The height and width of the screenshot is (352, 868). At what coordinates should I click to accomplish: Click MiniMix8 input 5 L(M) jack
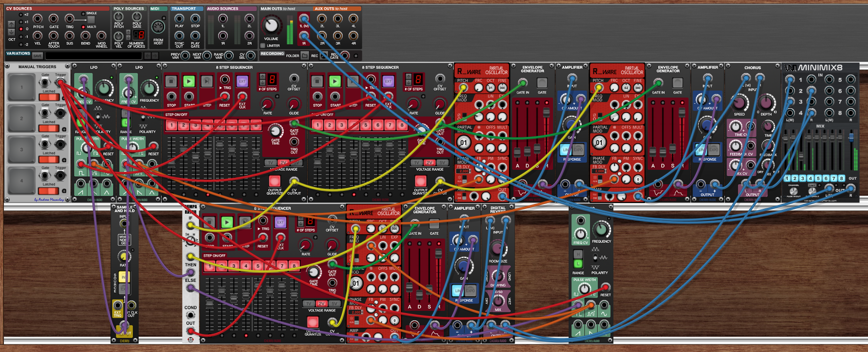click(x=830, y=80)
